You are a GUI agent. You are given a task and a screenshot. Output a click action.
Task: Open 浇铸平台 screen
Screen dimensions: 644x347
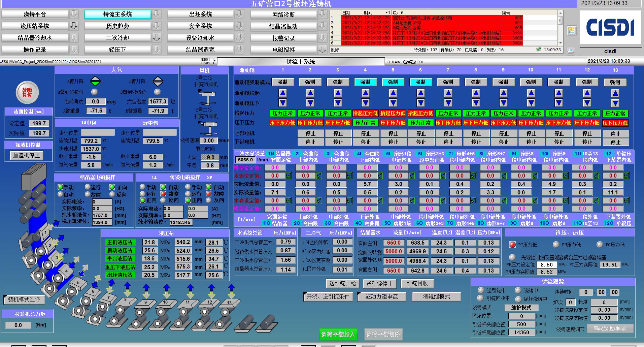[x=35, y=14]
